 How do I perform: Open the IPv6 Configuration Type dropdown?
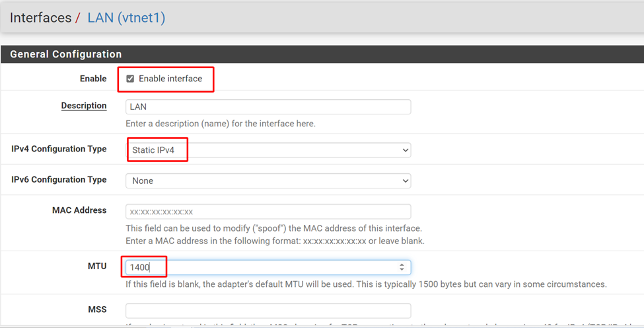268,181
